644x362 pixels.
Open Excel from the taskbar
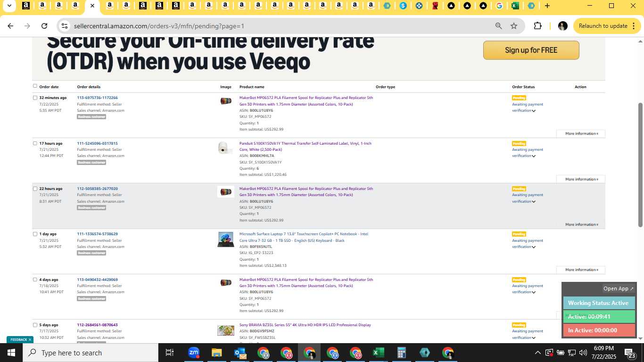coord(378,353)
